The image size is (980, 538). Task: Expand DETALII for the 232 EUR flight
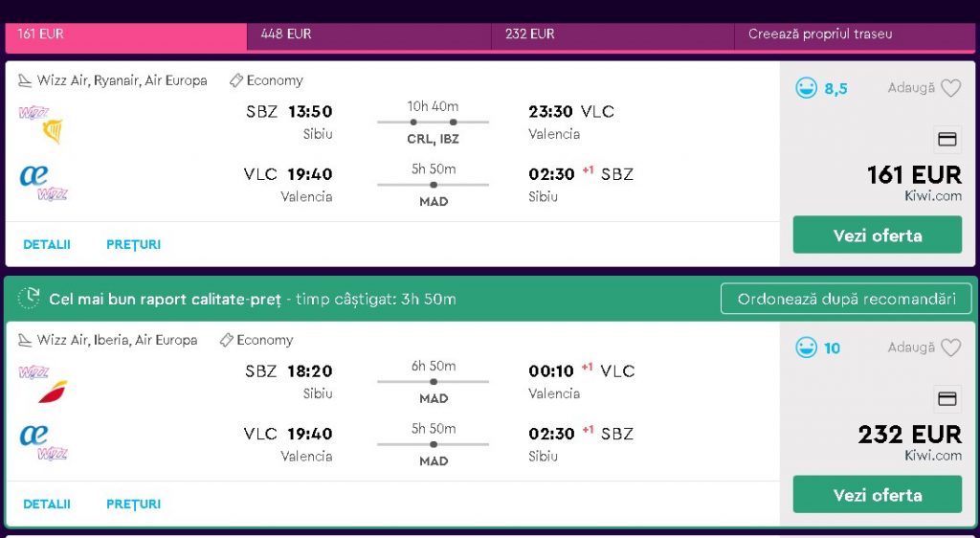pyautogui.click(x=47, y=504)
